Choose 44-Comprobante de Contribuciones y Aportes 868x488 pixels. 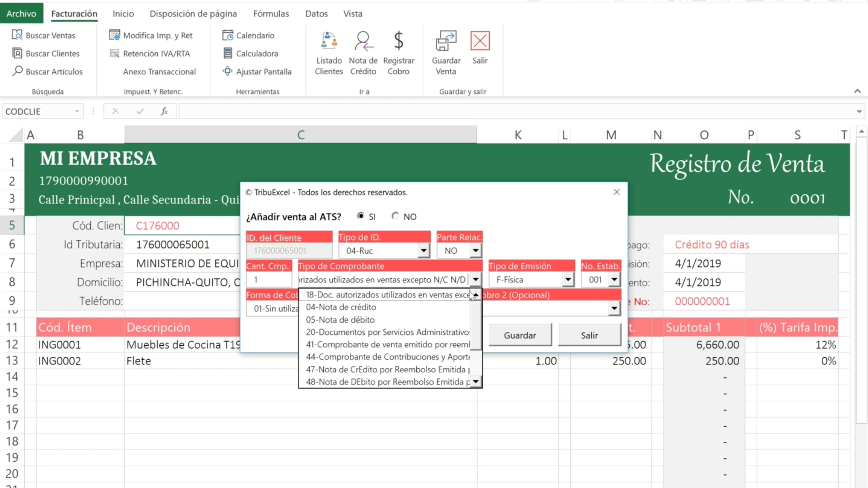click(385, 357)
